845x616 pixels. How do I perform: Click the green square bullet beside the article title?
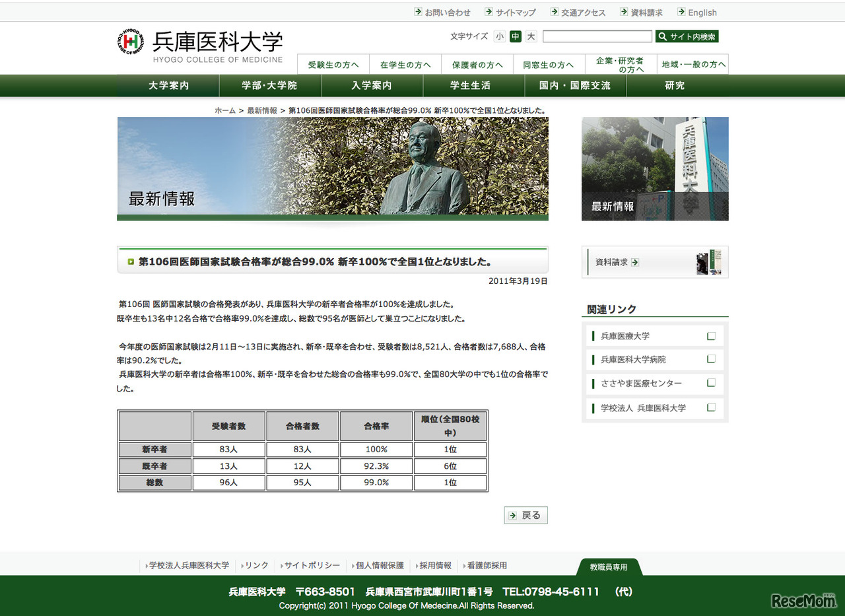(131, 261)
